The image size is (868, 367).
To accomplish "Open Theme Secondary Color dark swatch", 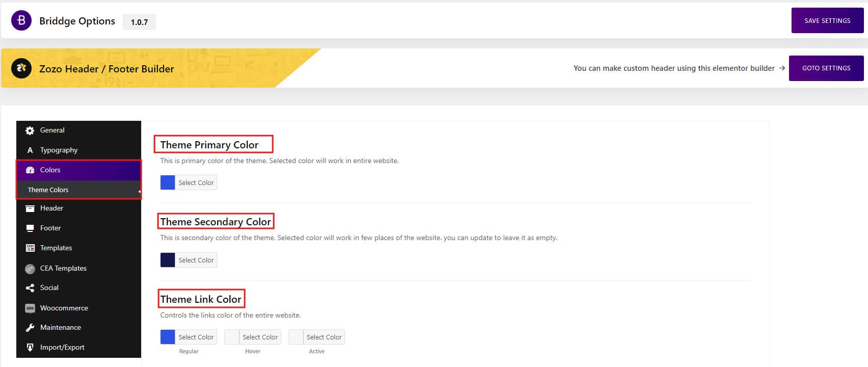I will pos(168,260).
